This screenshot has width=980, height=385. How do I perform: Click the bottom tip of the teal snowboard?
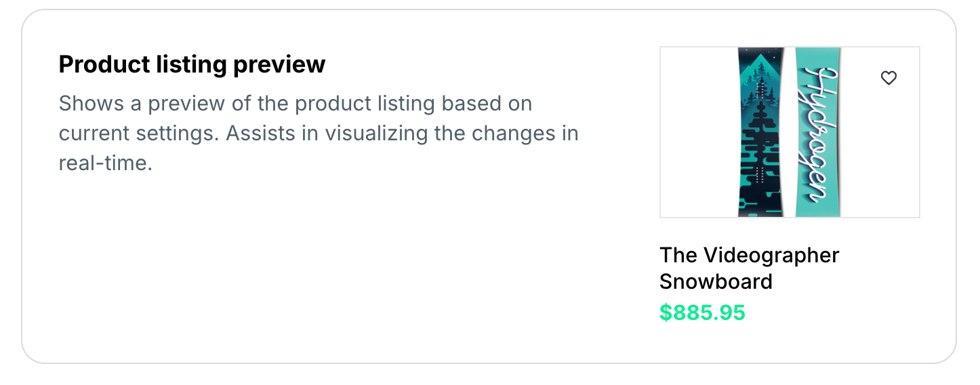(818, 210)
